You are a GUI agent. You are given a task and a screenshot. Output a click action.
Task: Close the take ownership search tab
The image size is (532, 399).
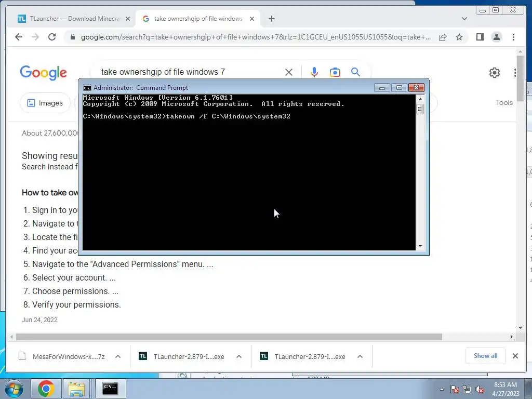[x=252, y=19]
